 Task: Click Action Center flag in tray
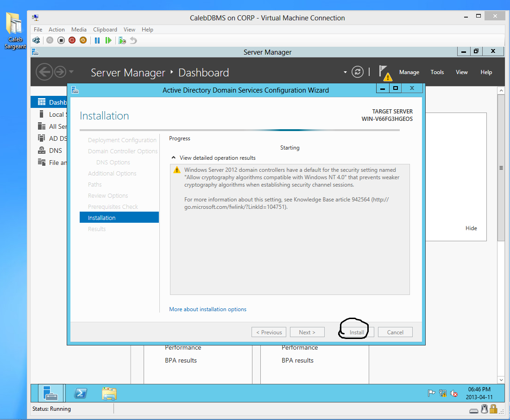pyautogui.click(x=431, y=393)
